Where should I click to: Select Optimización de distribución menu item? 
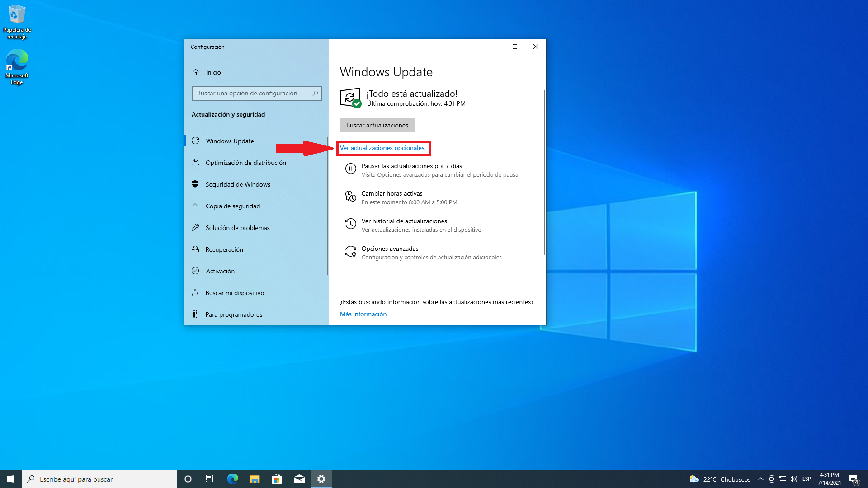coord(245,163)
